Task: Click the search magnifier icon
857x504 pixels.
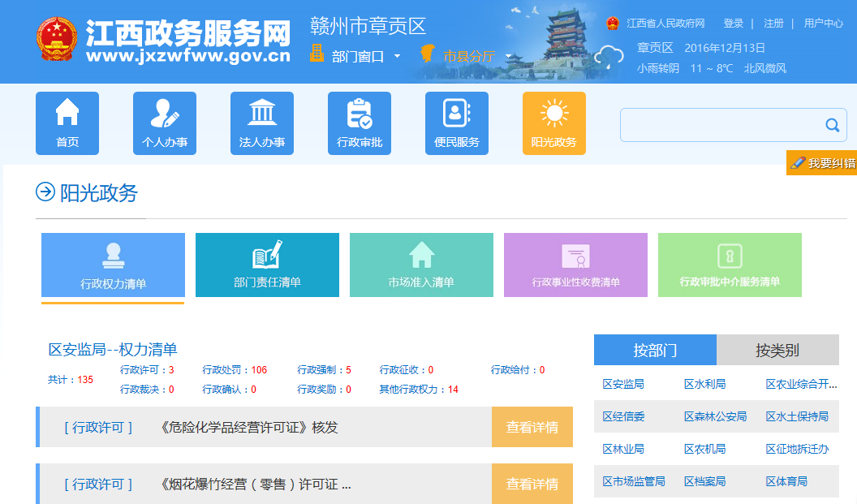Action: 832,125
